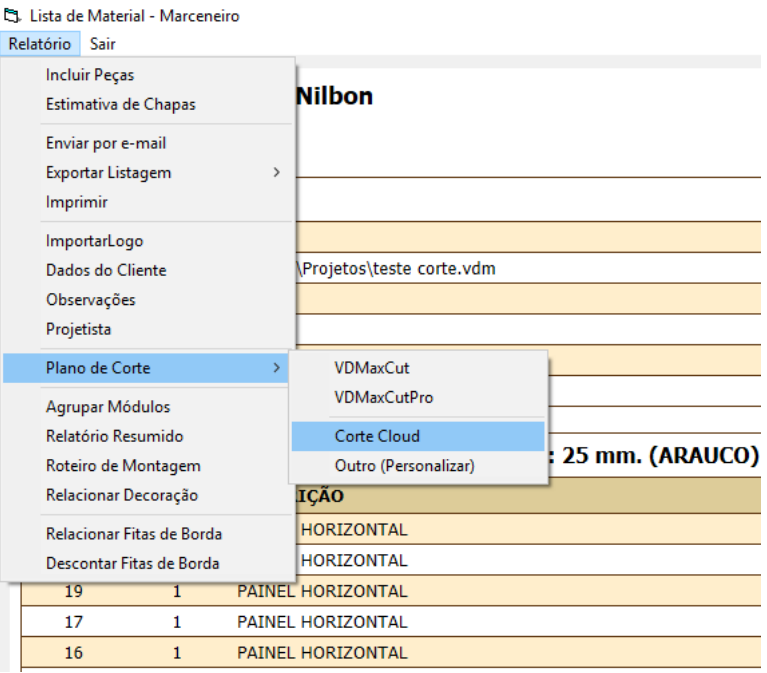Choose VDMaxCutPro option

coord(383,397)
